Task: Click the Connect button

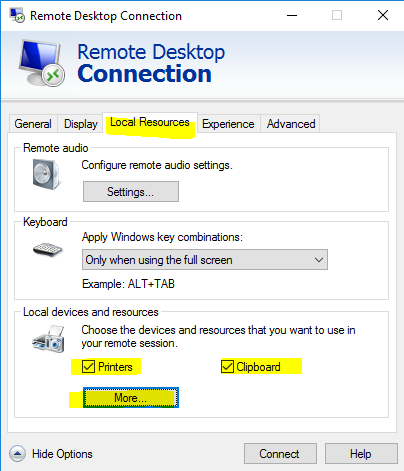Action: (280, 453)
